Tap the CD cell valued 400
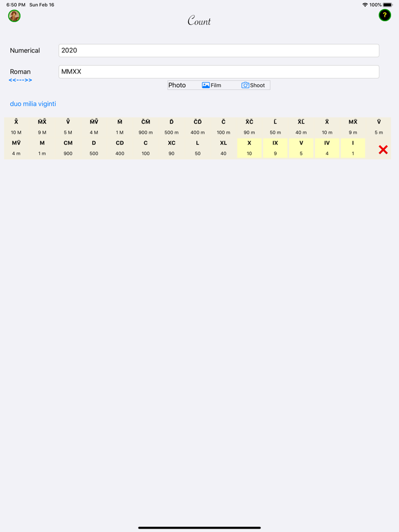The height and width of the screenshot is (532, 399). (x=120, y=148)
